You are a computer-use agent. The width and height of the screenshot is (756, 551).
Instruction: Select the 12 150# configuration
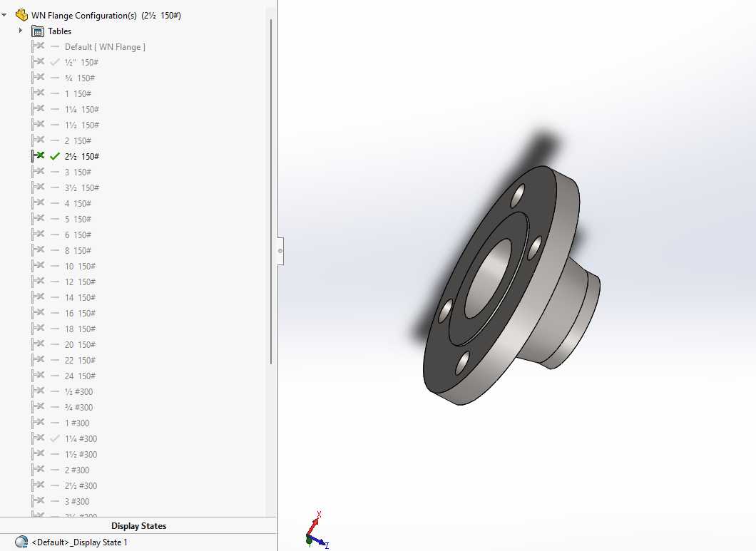pos(80,282)
